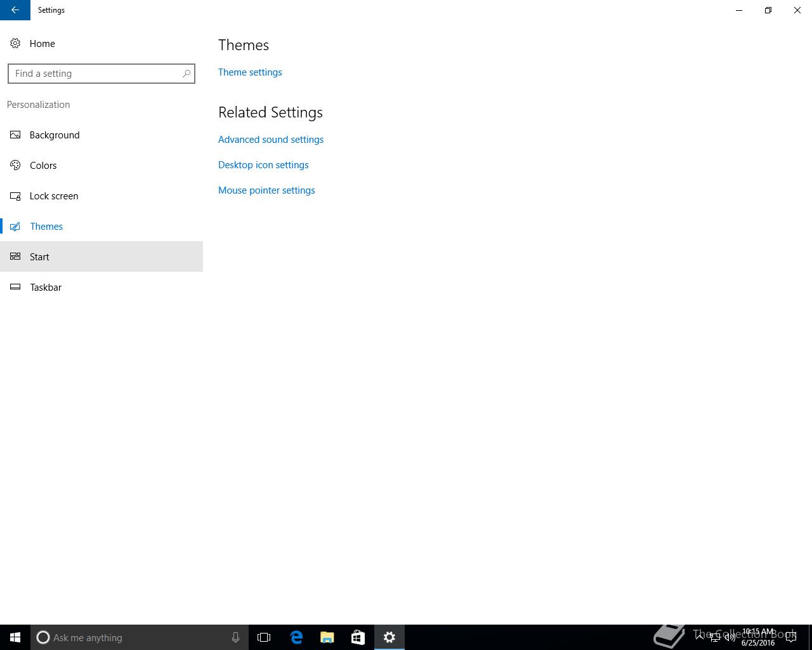Viewport: 812px width, 650px height.
Task: Select the Lock screen icon in sidebar
Action: click(15, 196)
